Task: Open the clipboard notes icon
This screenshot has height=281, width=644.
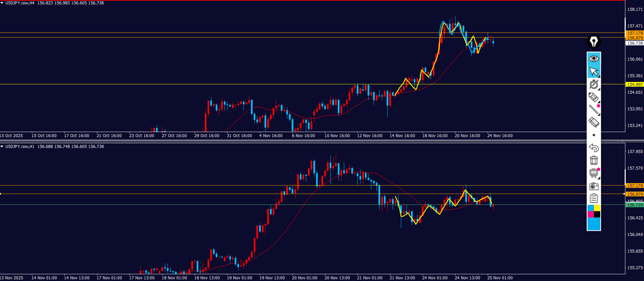Action: click(x=593, y=198)
